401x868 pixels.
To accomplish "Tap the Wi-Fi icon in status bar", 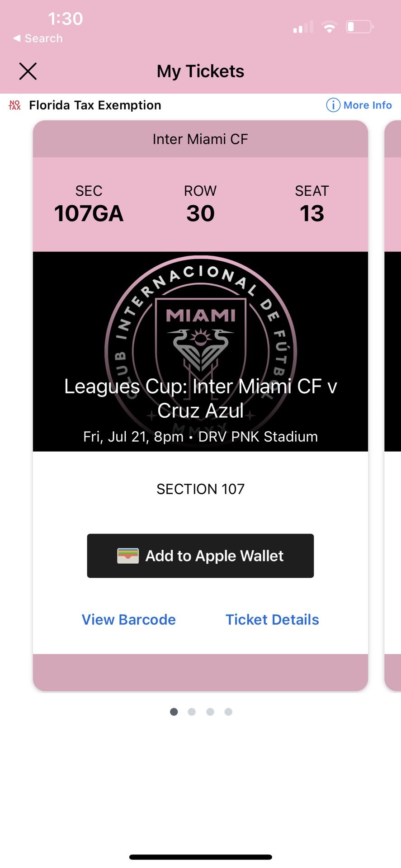I will [x=330, y=26].
